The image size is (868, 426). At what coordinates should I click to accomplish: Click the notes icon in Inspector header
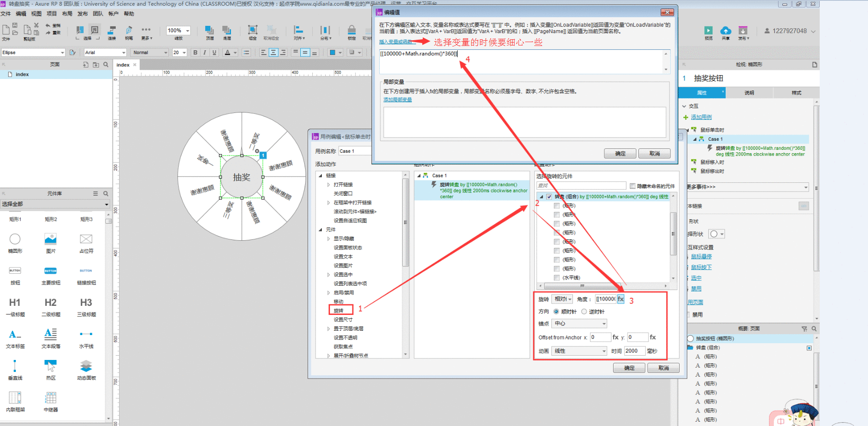coord(815,65)
